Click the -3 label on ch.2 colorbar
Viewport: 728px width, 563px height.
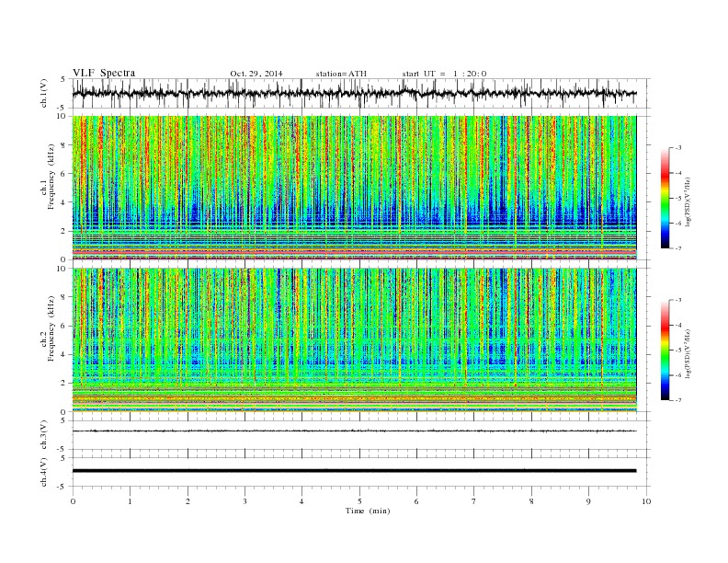678,300
